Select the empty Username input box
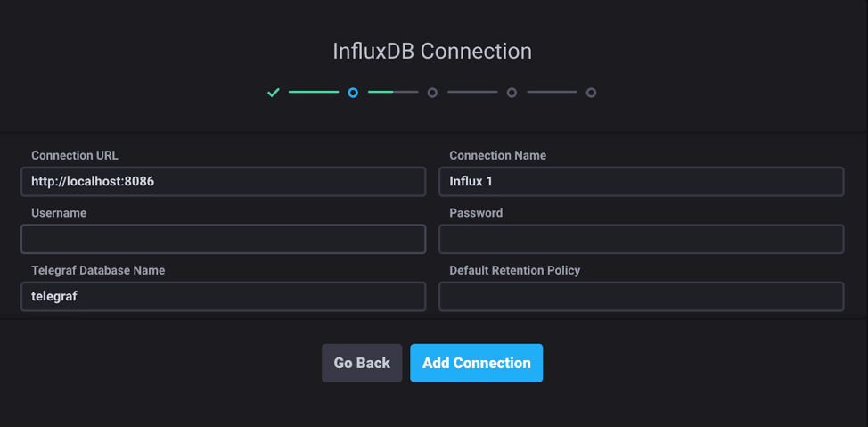The image size is (868, 427). tap(223, 240)
